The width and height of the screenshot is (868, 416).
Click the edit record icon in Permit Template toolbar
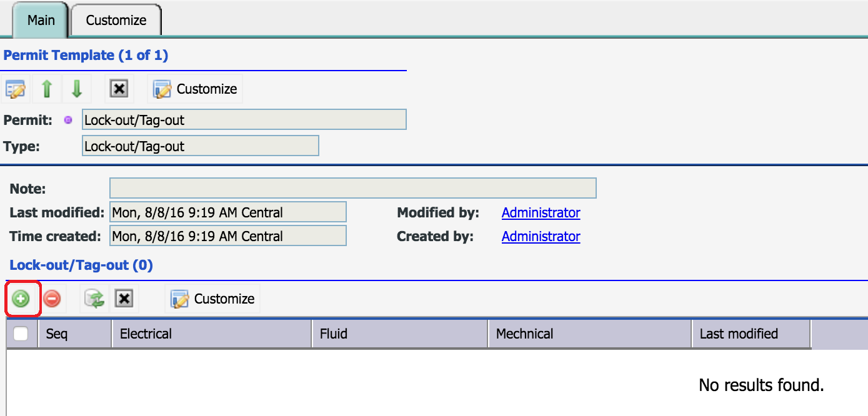[x=16, y=89]
